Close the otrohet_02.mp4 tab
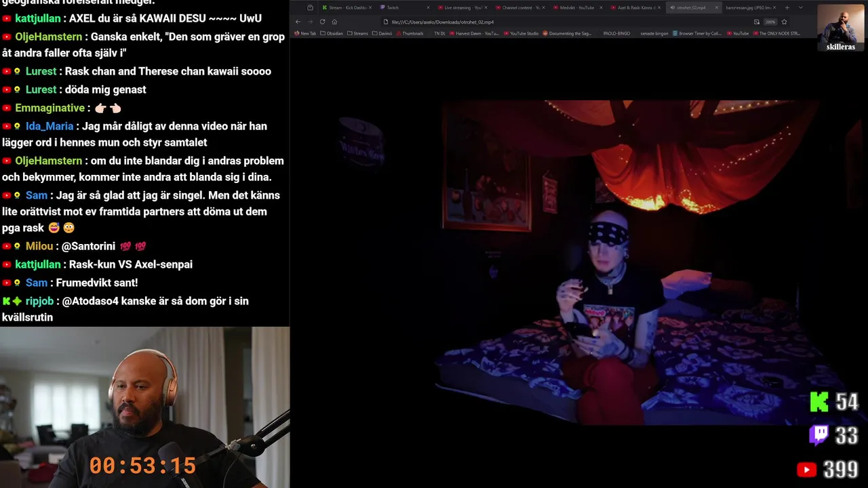Image resolution: width=868 pixels, height=488 pixels. (x=717, y=7)
